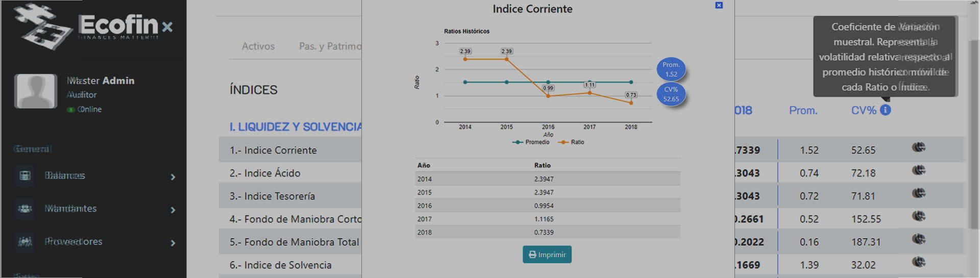
Task: Click the Prom. 1.52 blue badge
Action: tap(671, 69)
